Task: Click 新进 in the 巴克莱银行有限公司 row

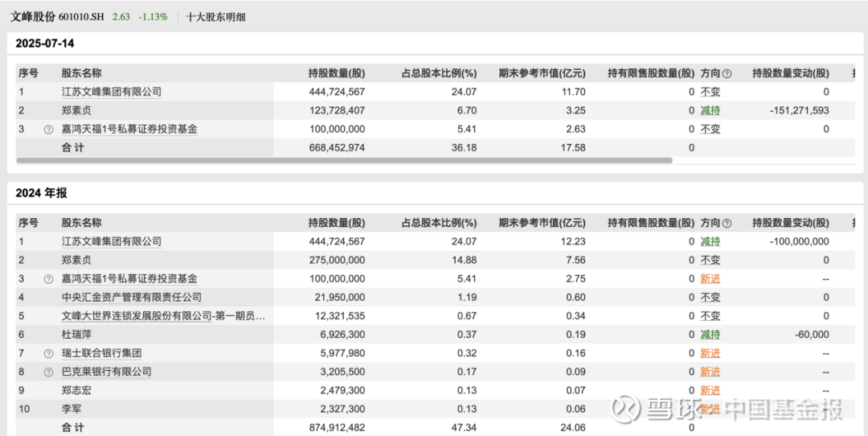Action: [x=710, y=372]
